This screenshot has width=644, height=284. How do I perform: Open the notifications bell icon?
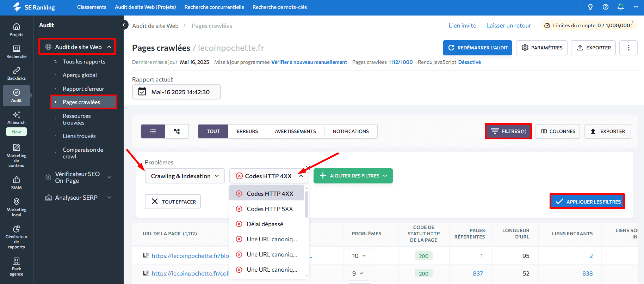(x=621, y=7)
